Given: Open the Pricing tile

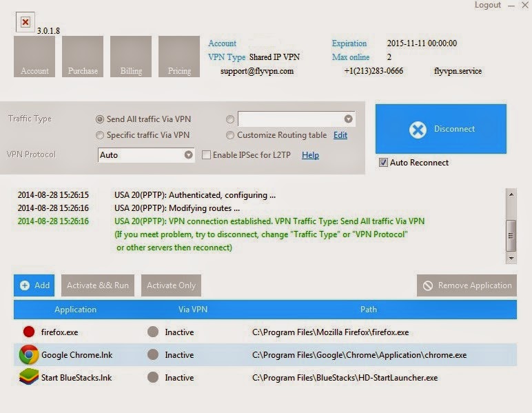Looking at the screenshot, I should point(179,57).
